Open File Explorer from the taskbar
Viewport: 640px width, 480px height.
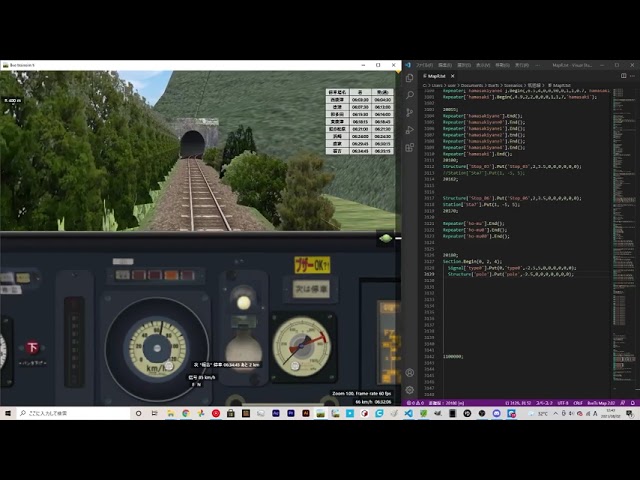pyautogui.click(x=170, y=413)
